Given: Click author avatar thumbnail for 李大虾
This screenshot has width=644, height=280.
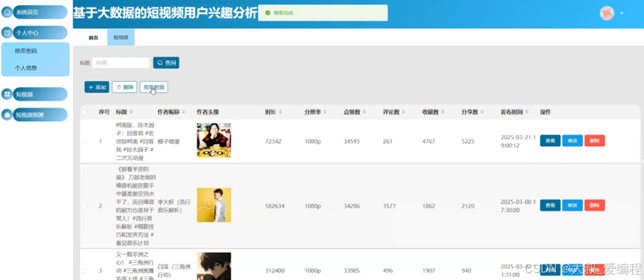Looking at the screenshot, I should pyautogui.click(x=214, y=205).
